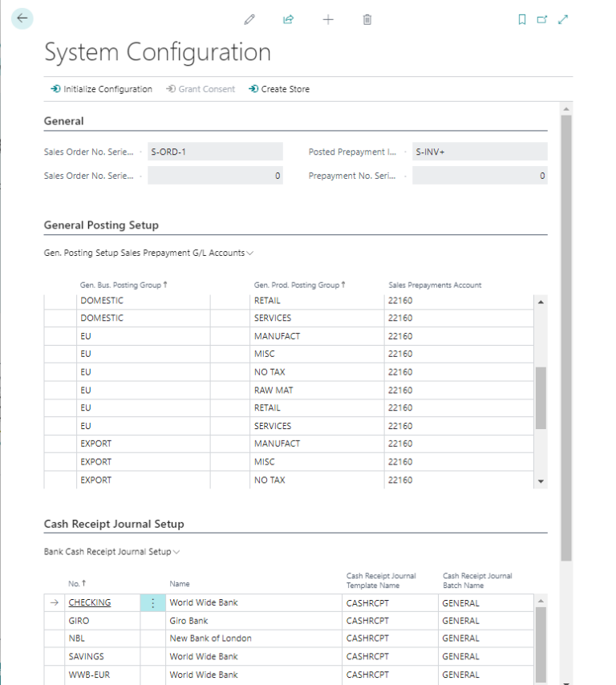
Task: Click the Create Store action
Action: (278, 89)
